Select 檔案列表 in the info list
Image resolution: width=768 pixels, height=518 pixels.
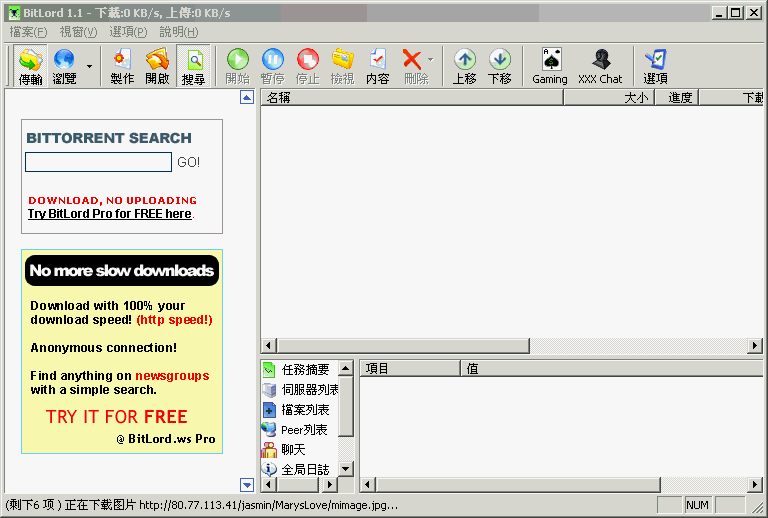[x=305, y=410]
